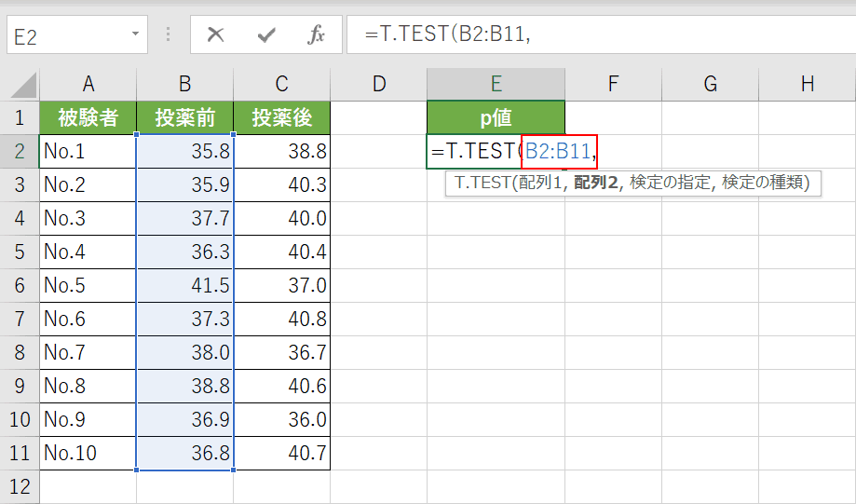The image size is (856, 504).
Task: Click inside the formula bar text
Action: [x=601, y=34]
